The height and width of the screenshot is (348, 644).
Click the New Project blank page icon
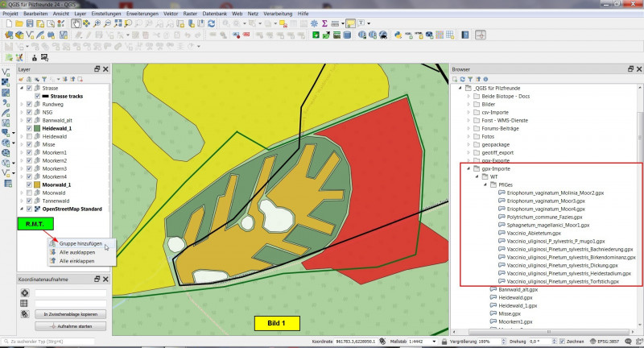[x=7, y=24]
